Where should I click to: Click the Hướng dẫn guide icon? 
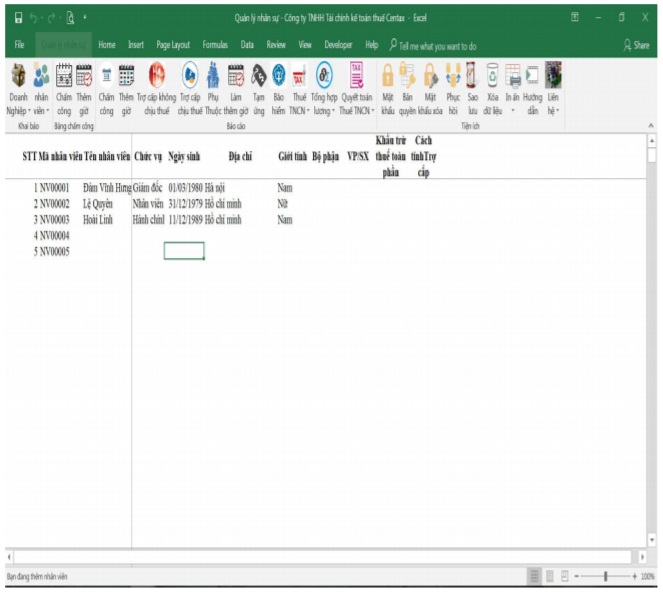pyautogui.click(x=532, y=78)
